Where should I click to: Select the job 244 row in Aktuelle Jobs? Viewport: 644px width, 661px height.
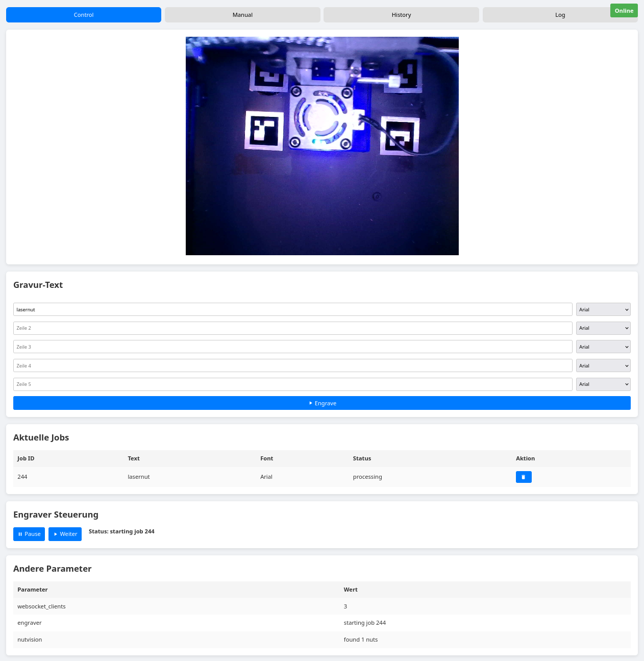255,477
